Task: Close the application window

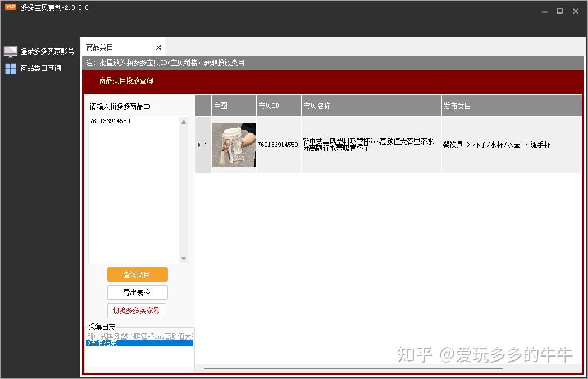Action: (x=576, y=11)
